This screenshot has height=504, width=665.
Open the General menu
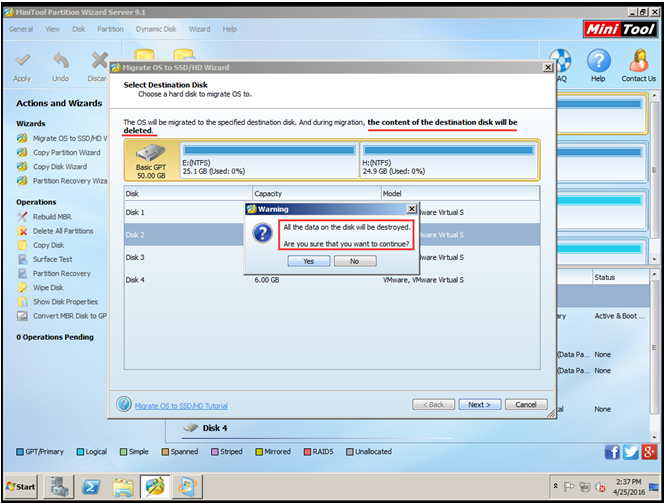coord(21,29)
